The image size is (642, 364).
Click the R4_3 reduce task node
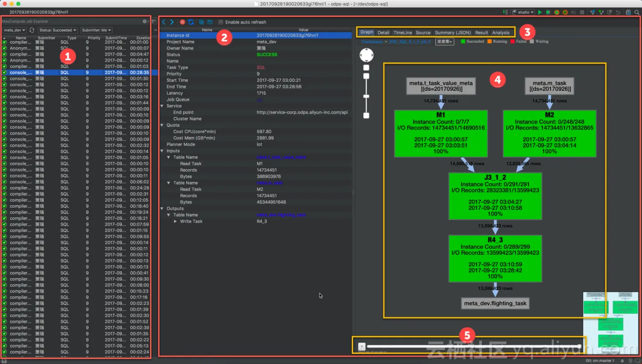[x=495, y=259]
